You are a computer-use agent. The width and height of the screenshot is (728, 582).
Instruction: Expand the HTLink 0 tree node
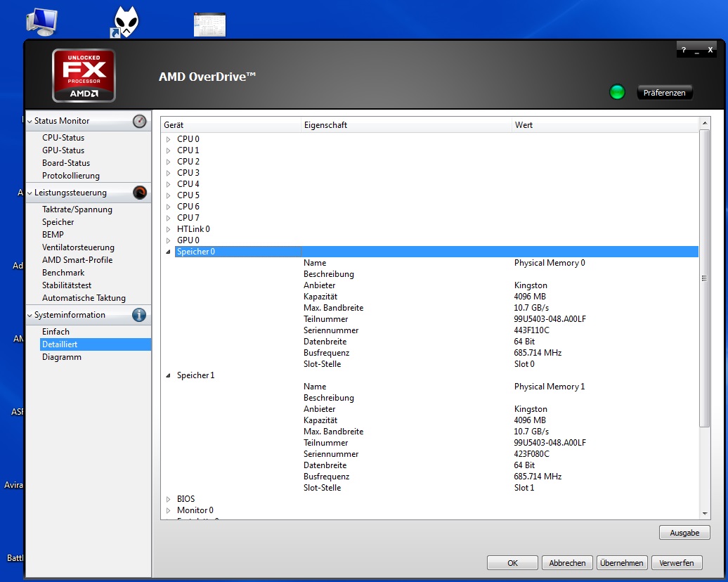pos(168,229)
